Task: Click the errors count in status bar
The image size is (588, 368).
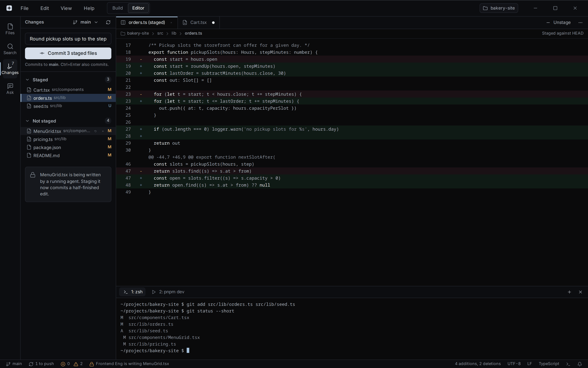Action: [x=65, y=364]
